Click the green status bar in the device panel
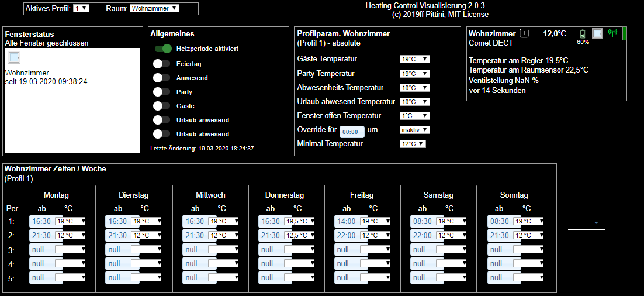Image resolution: width=644 pixels, height=296 pixels. tap(624, 33)
